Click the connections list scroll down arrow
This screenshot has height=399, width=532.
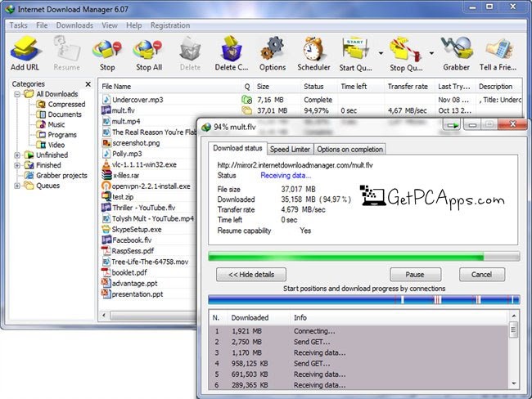pyautogui.click(x=514, y=383)
